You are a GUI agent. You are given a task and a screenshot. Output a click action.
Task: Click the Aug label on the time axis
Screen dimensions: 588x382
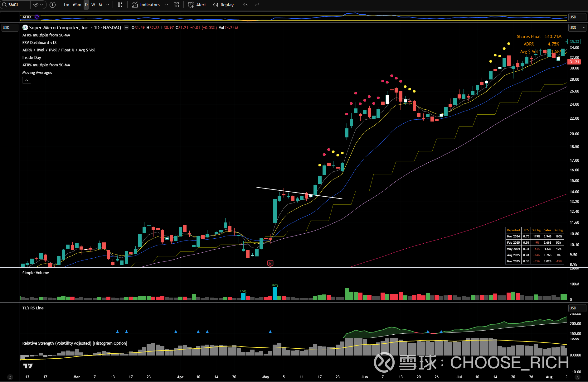[x=549, y=377]
